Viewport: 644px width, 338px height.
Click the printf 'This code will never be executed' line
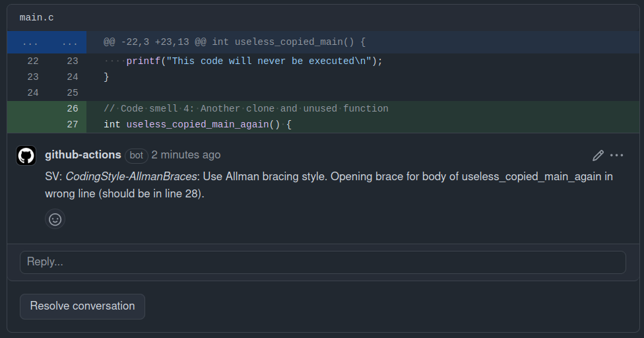tap(243, 61)
